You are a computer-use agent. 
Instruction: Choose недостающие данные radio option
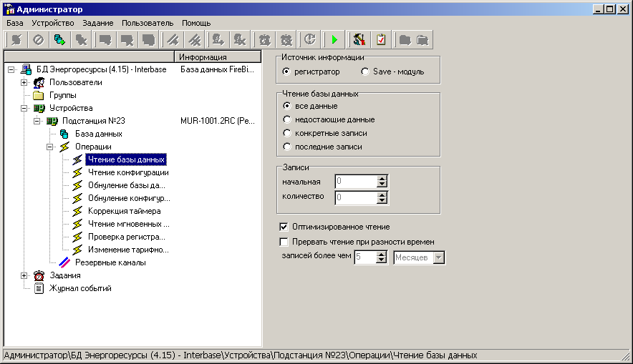coord(287,119)
